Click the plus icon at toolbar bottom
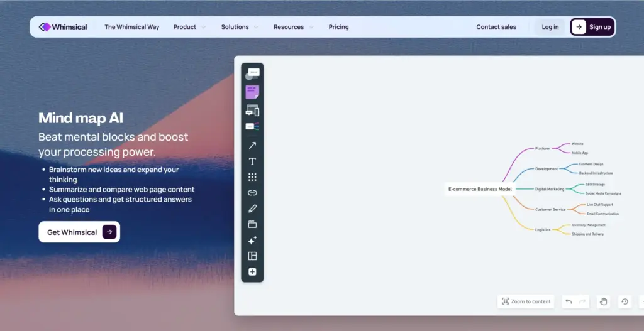The height and width of the screenshot is (331, 644). click(x=252, y=272)
